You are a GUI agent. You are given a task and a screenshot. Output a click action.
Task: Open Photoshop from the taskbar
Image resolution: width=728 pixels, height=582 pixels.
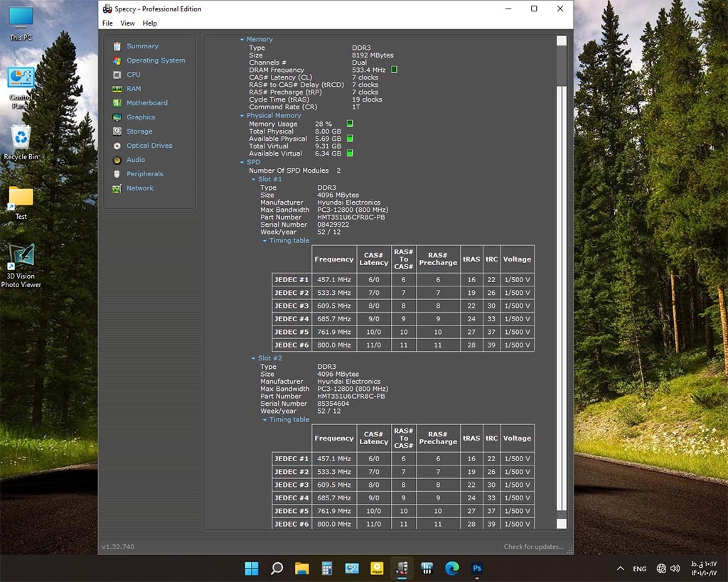tap(477, 568)
